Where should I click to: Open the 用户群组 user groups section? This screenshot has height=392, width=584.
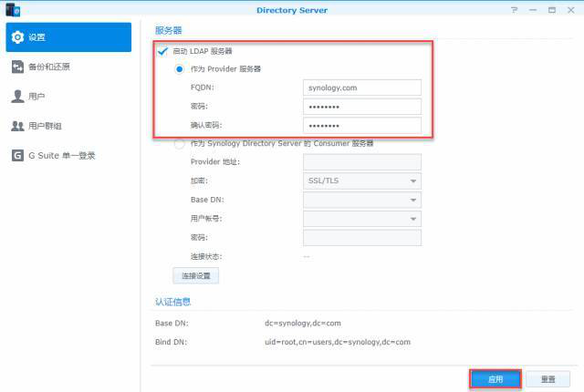(x=68, y=126)
